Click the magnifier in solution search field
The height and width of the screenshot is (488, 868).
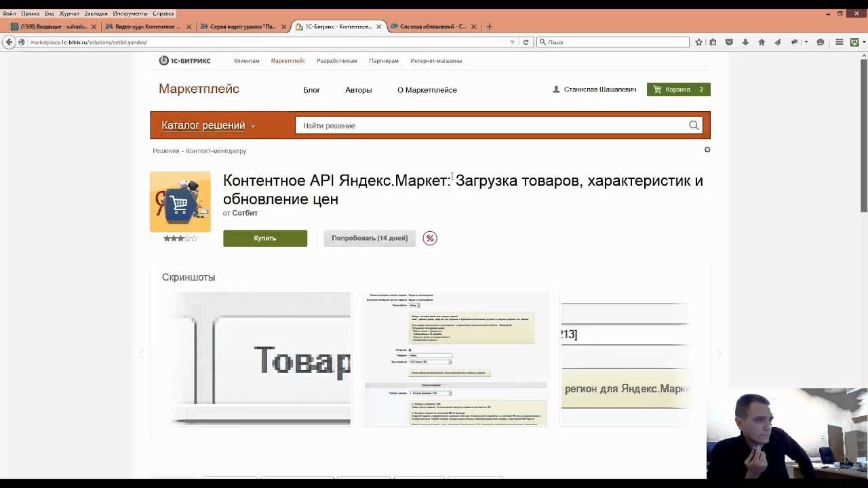[694, 125]
